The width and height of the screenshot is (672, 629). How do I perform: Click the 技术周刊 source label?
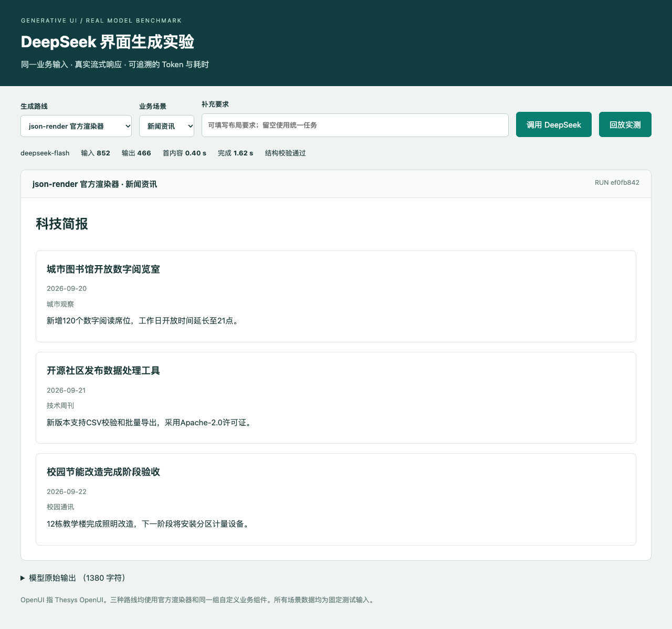(60, 406)
